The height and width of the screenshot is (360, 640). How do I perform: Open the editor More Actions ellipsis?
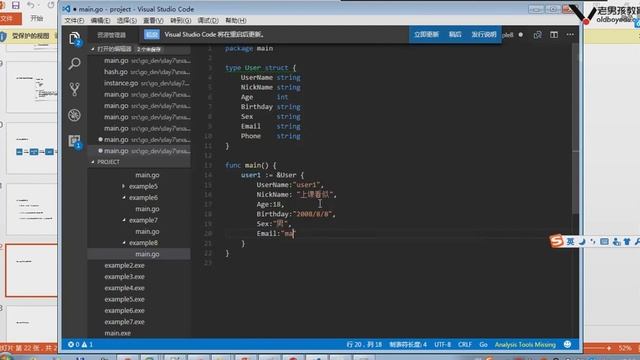point(570,35)
